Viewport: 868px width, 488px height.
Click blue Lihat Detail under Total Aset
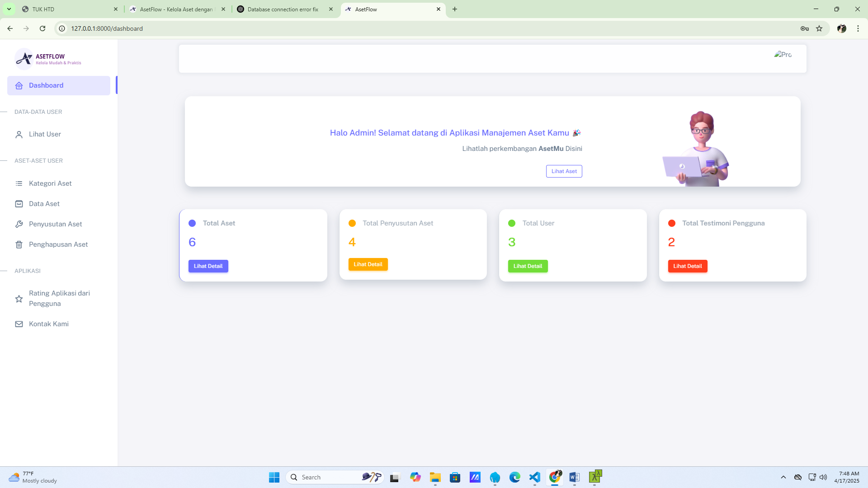click(208, 266)
